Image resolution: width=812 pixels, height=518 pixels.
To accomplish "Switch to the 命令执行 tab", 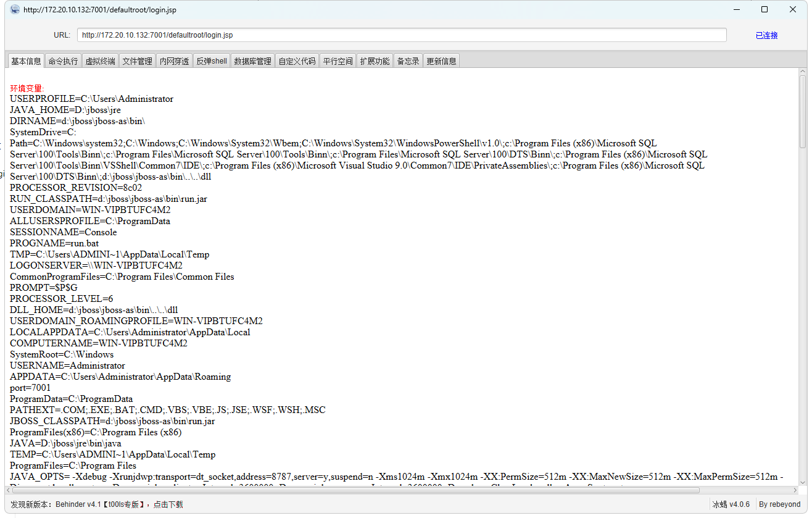I will tap(63, 61).
